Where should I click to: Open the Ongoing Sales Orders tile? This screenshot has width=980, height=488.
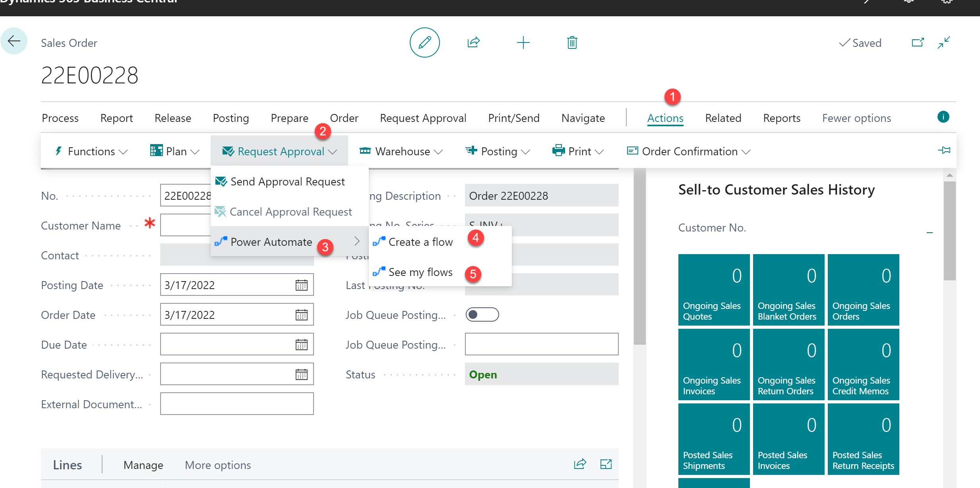pyautogui.click(x=863, y=290)
